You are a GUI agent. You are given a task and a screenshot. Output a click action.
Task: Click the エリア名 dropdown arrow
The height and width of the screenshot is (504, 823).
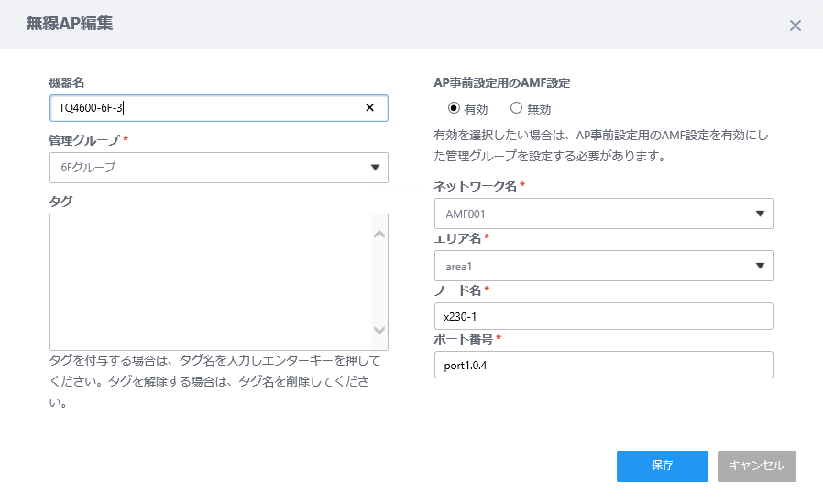pos(760,266)
